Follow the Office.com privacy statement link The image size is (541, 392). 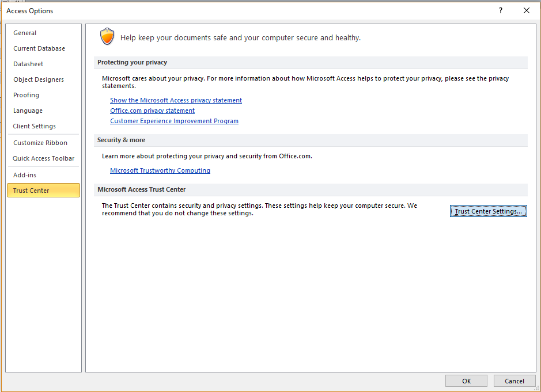[x=153, y=111]
